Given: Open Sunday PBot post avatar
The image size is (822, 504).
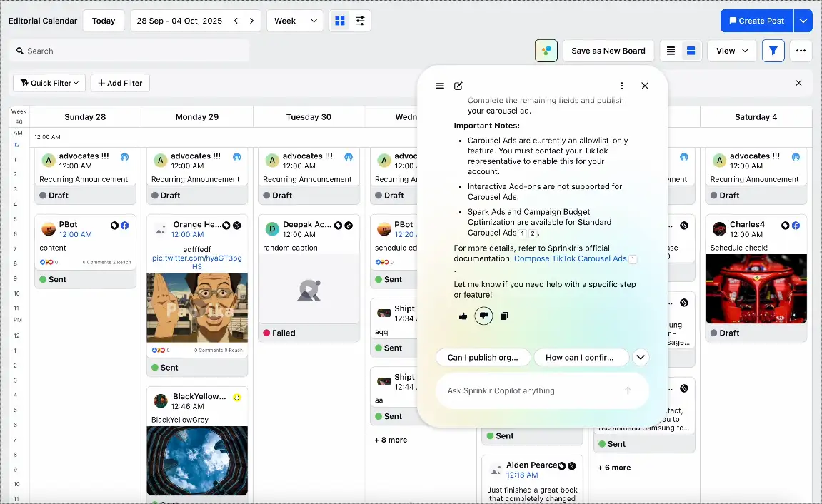Looking at the screenshot, I should (x=49, y=229).
